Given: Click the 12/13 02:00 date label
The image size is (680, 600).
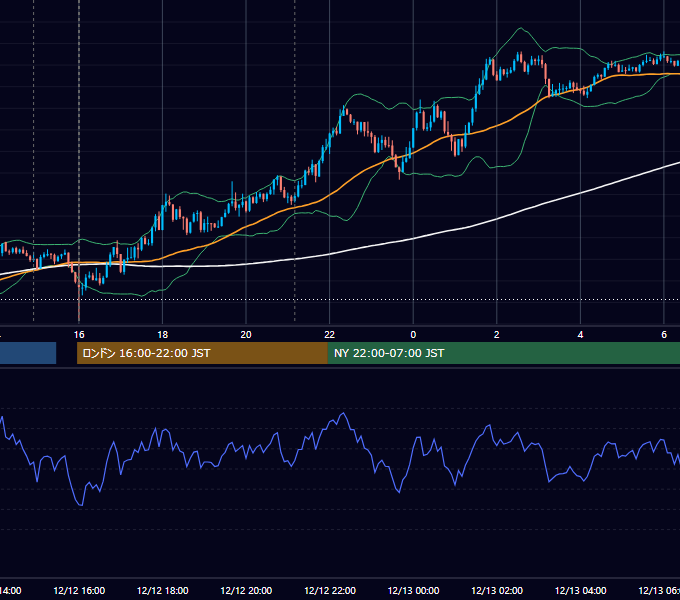Looking at the screenshot, I should coord(497,590).
